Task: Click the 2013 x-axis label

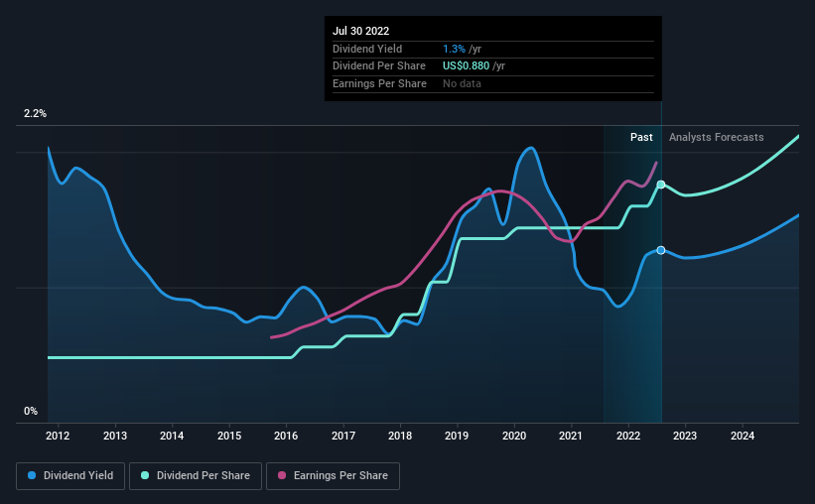Action: [x=115, y=436]
